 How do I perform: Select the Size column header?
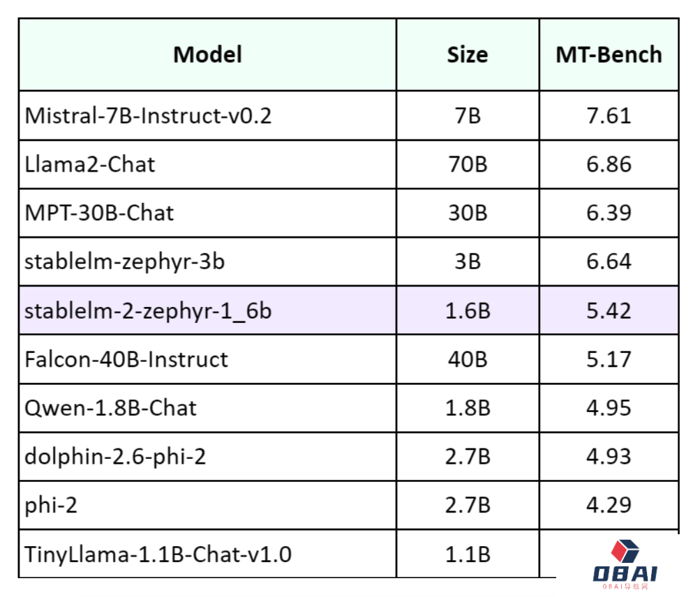467,55
